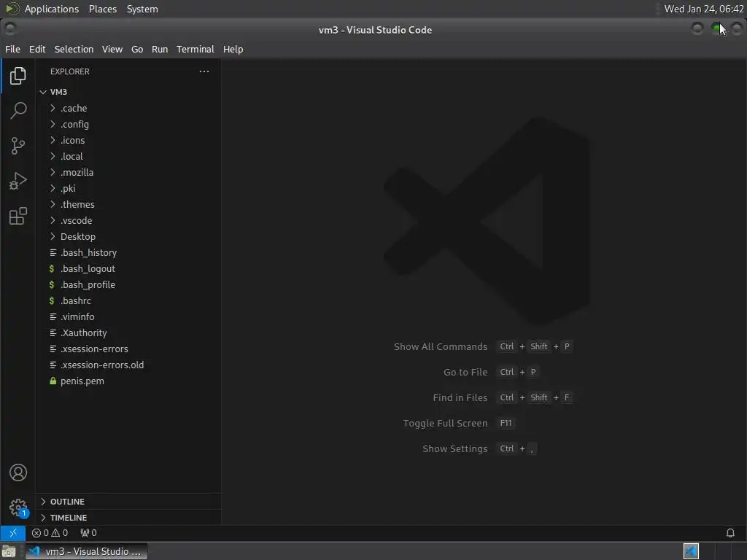Open the .bash_profile file
The height and width of the screenshot is (560, 747).
(128, 285)
